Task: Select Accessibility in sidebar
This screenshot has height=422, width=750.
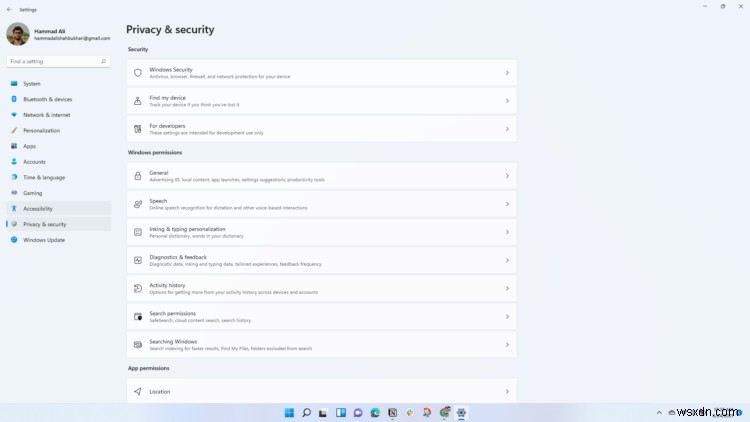Action: pyautogui.click(x=58, y=209)
